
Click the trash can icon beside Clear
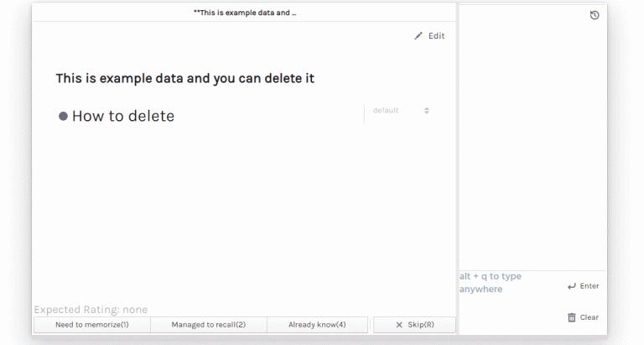572,317
